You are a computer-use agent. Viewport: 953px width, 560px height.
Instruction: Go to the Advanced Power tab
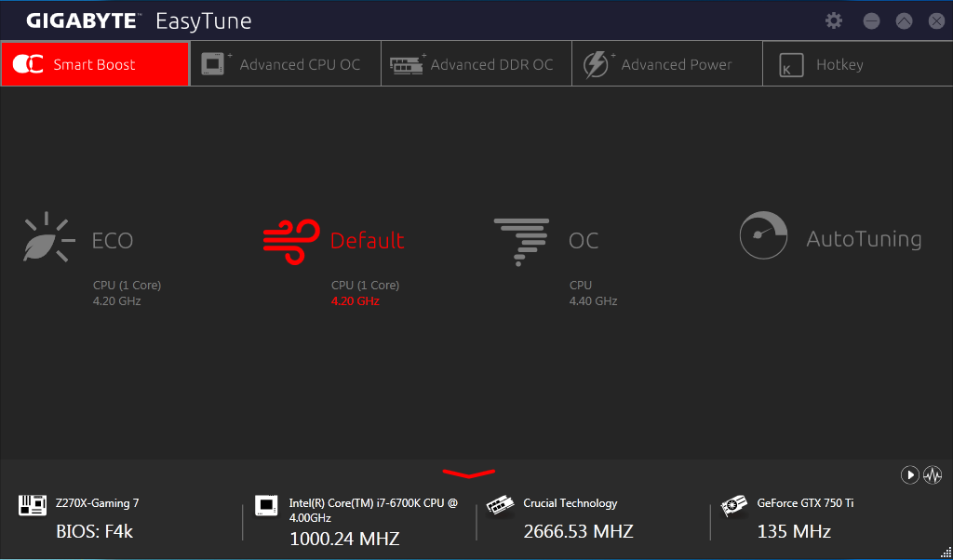click(667, 64)
